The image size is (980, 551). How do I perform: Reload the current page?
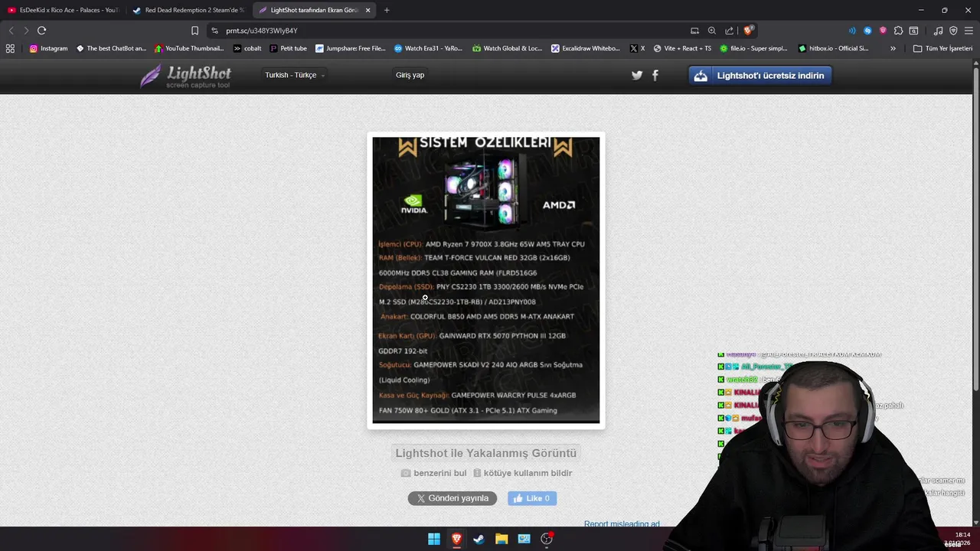tap(42, 31)
